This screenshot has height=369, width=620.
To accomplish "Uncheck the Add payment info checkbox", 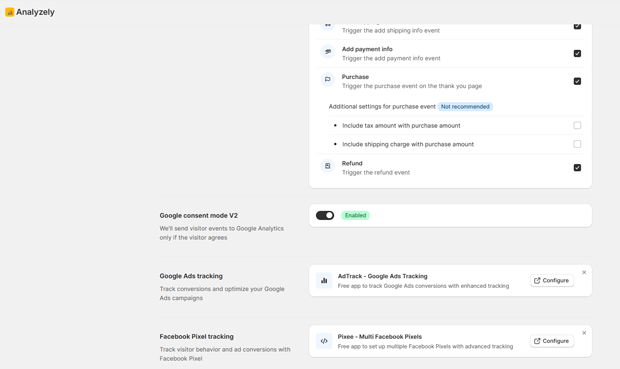I will (x=577, y=53).
